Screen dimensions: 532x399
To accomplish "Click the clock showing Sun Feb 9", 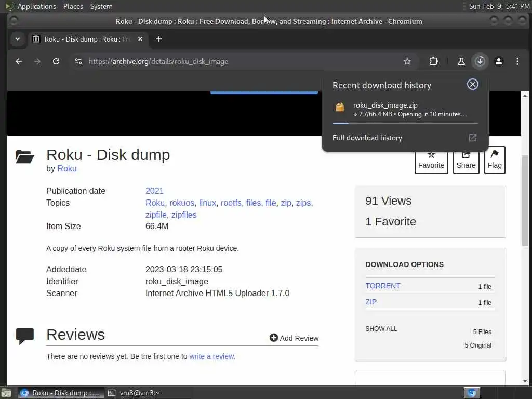I will tap(499, 6).
